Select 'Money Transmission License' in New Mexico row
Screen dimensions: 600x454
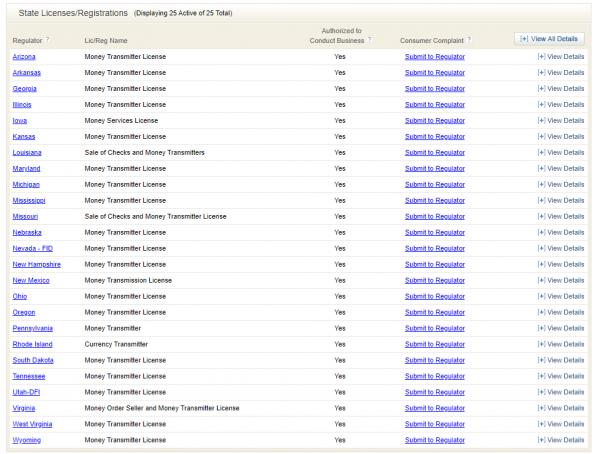128,281
